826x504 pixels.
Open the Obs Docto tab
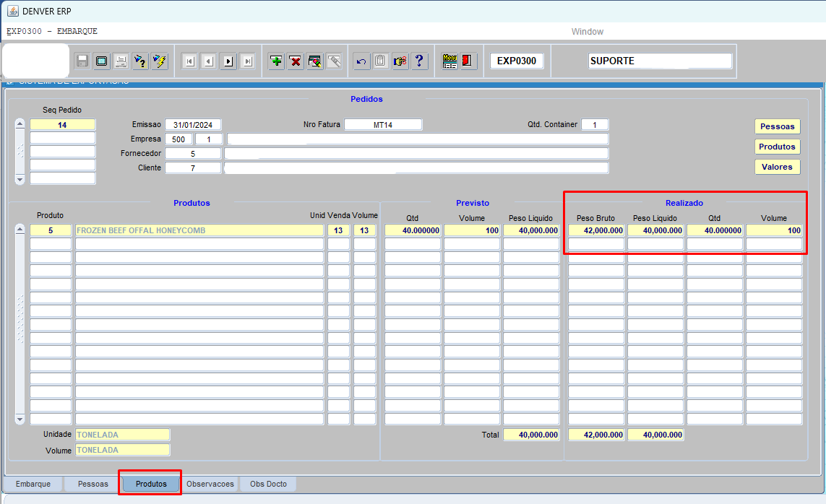point(269,484)
